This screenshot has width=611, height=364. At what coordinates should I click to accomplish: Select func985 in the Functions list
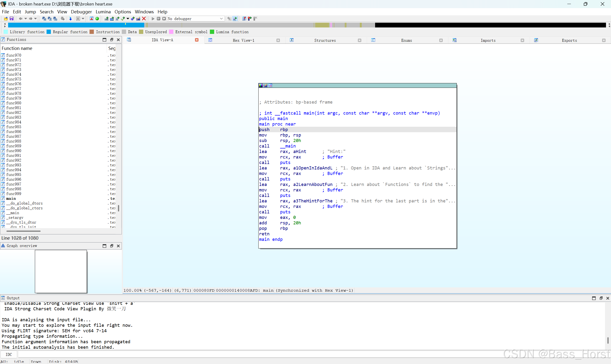pyautogui.click(x=14, y=127)
